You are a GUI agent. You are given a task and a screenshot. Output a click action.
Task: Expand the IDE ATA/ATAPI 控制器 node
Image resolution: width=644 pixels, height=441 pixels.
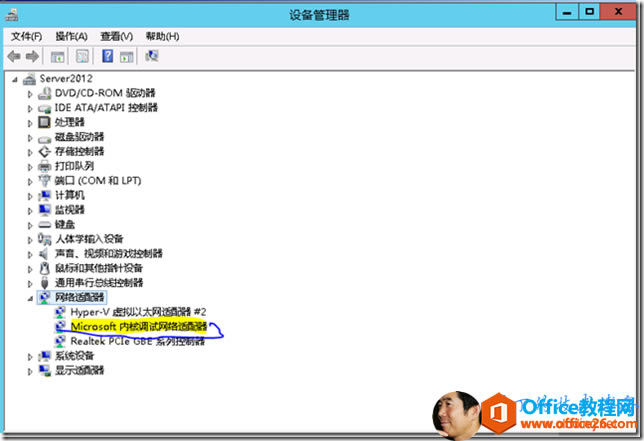pos(30,109)
